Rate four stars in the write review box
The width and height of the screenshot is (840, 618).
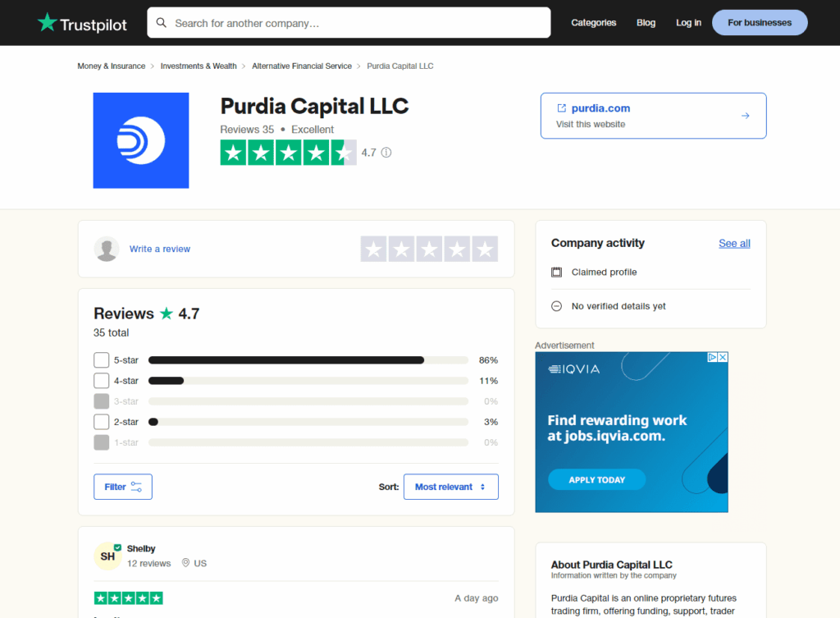click(457, 249)
